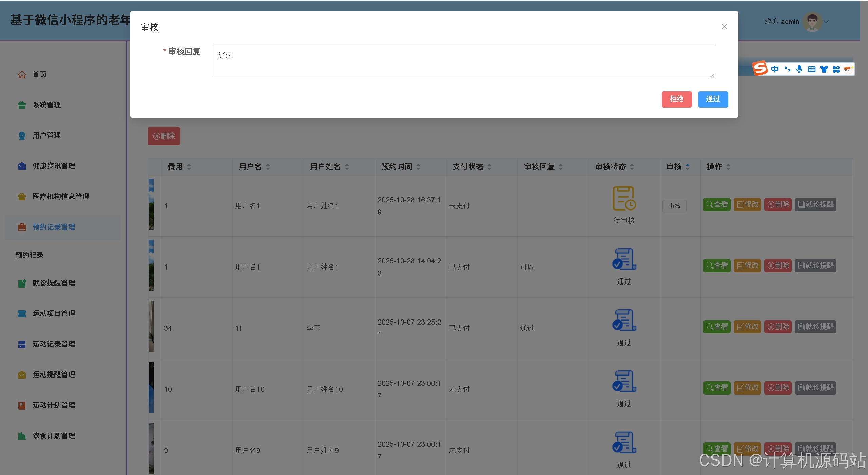Screen dimensions: 868x475
Task: Click the blue 通过 button
Action: coord(713,99)
